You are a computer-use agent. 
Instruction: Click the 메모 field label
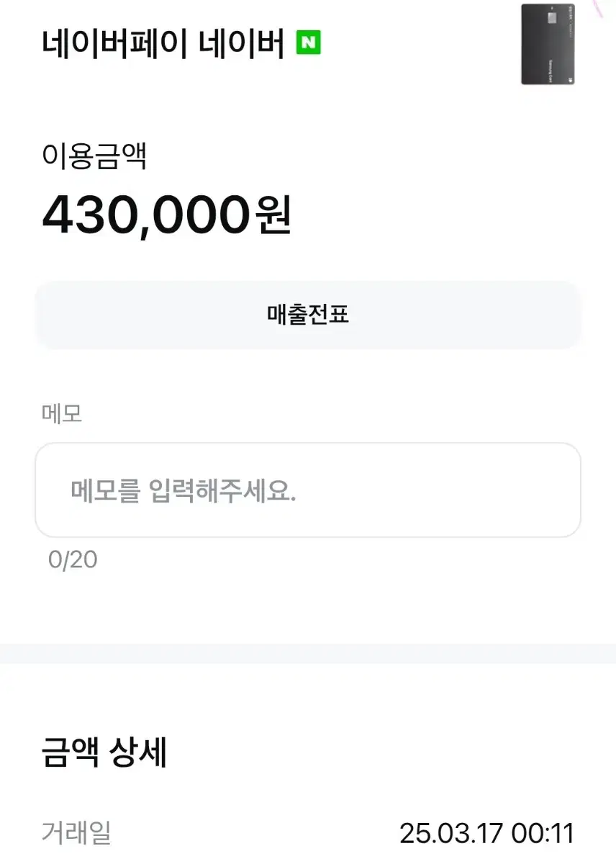pyautogui.click(x=62, y=414)
